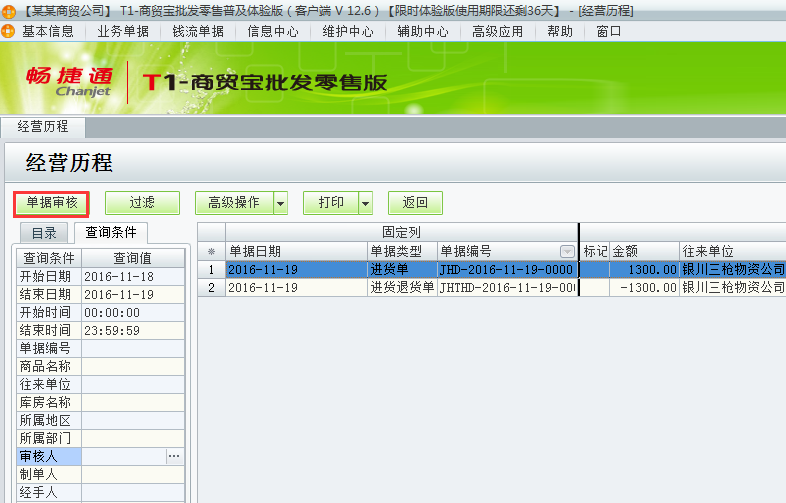Click the 标记 column header
The height and width of the screenshot is (503, 786).
[595, 251]
